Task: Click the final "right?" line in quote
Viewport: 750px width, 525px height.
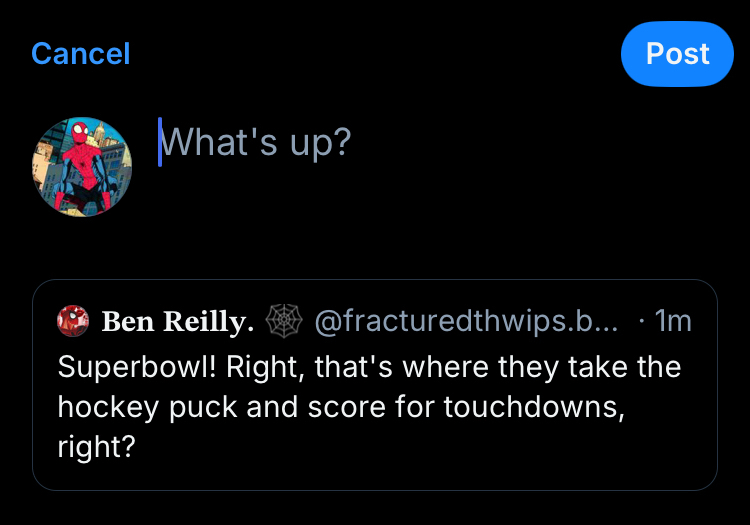Action: 96,445
